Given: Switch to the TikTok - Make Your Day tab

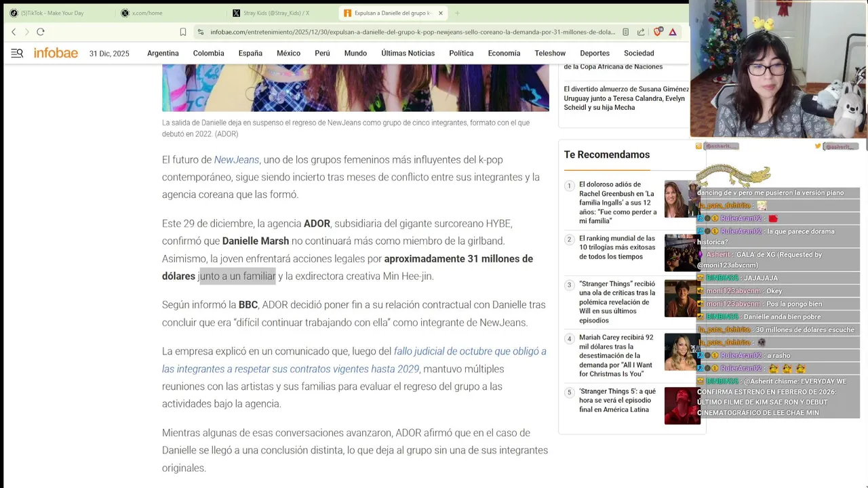Looking at the screenshot, I should tap(53, 13).
